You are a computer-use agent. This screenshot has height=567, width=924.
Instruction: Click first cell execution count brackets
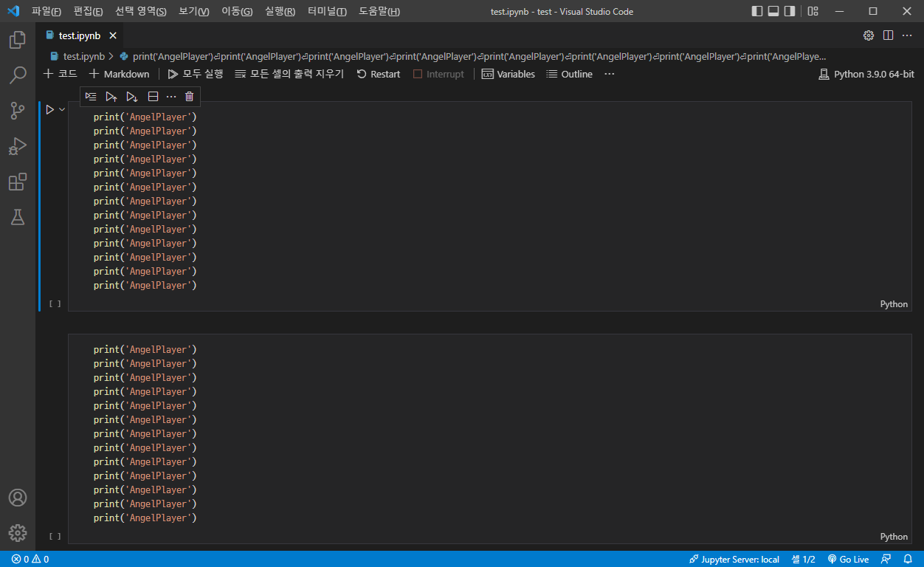tap(55, 304)
